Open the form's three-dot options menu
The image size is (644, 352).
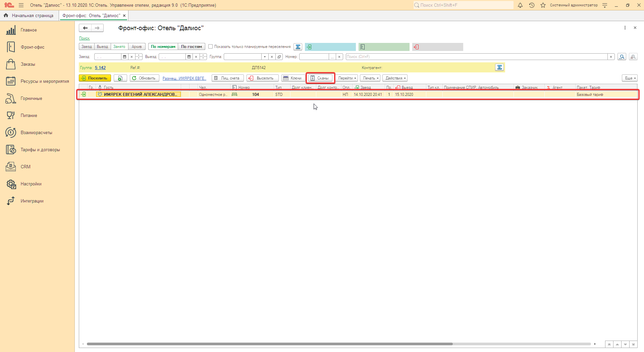click(625, 28)
